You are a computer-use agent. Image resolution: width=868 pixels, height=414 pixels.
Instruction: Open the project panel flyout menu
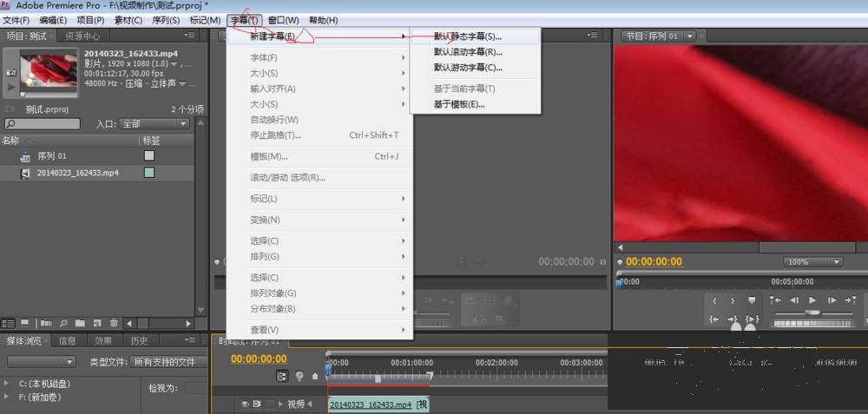[x=191, y=36]
